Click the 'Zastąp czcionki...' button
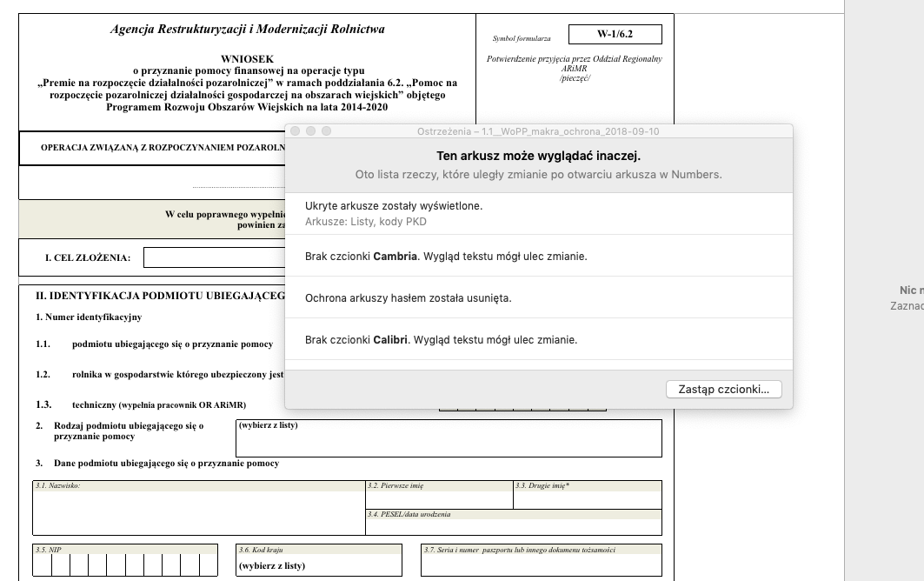The width and height of the screenshot is (924, 581). point(723,389)
